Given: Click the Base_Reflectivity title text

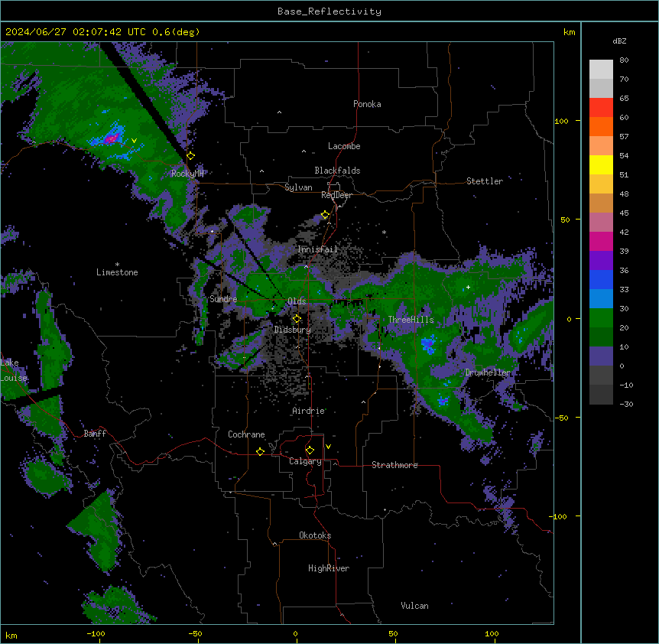Looking at the screenshot, I should click(x=329, y=11).
